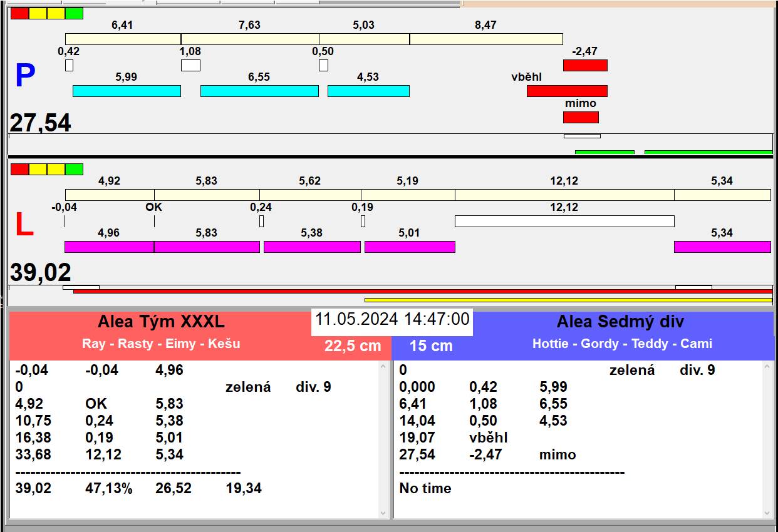The height and width of the screenshot is (532, 778).
Task: Select the magenta 5,38 bar
Action: pyautogui.click(x=312, y=247)
